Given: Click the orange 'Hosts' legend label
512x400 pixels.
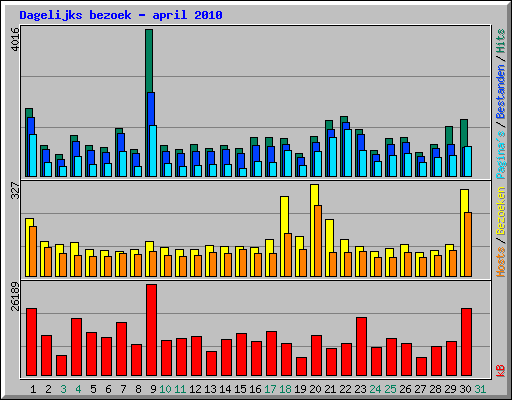Looking at the screenshot, I should (500, 262).
